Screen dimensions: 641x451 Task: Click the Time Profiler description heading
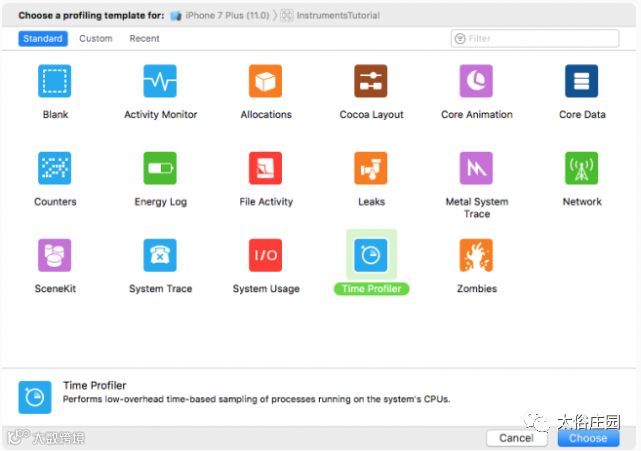pyautogui.click(x=94, y=385)
